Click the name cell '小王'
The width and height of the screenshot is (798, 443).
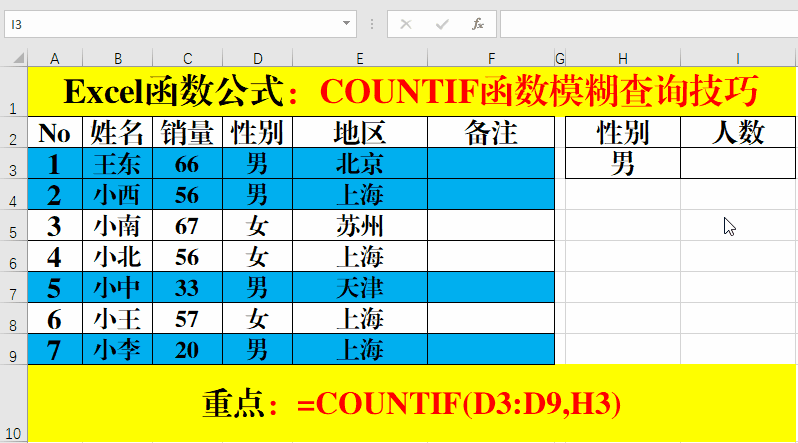coord(118,319)
